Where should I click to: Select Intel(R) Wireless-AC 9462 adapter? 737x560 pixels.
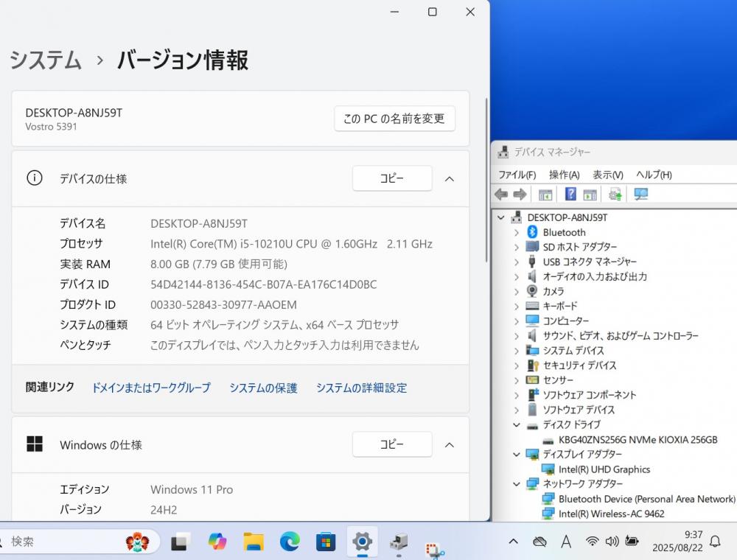click(x=611, y=514)
